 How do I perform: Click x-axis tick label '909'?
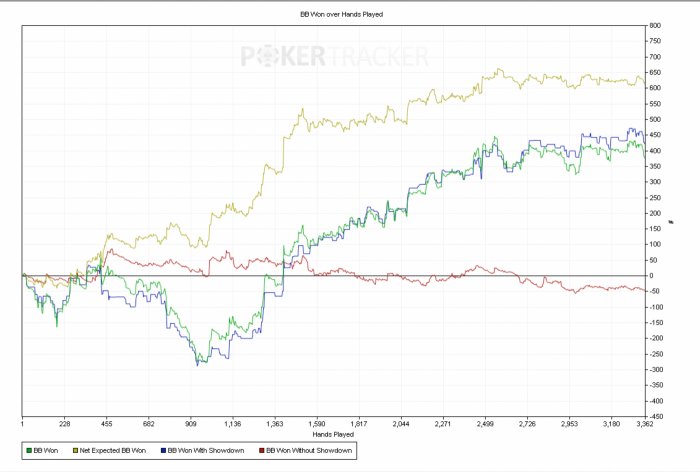[191, 424]
